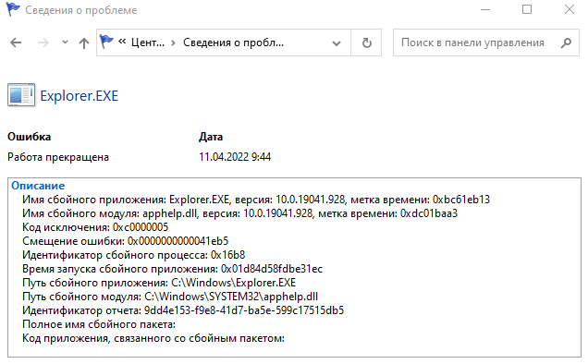Select "Сведения о пробл..." breadcrumb item
This screenshot has height=364, width=588.
(233, 42)
